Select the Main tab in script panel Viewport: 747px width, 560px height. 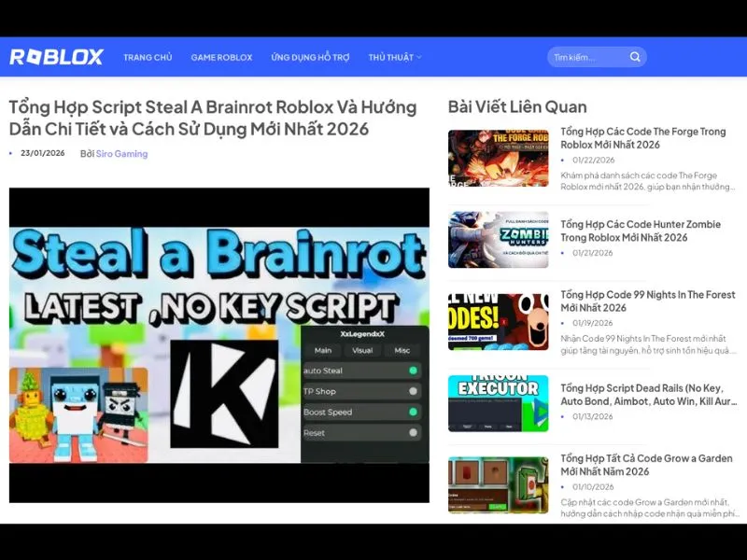point(322,351)
